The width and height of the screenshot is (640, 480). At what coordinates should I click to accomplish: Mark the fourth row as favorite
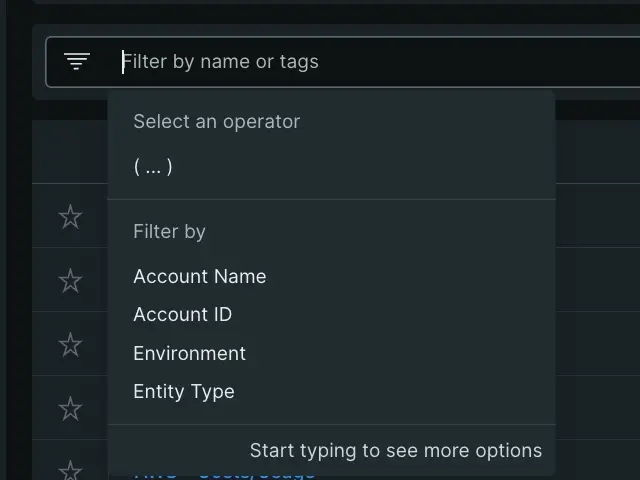(x=70, y=408)
